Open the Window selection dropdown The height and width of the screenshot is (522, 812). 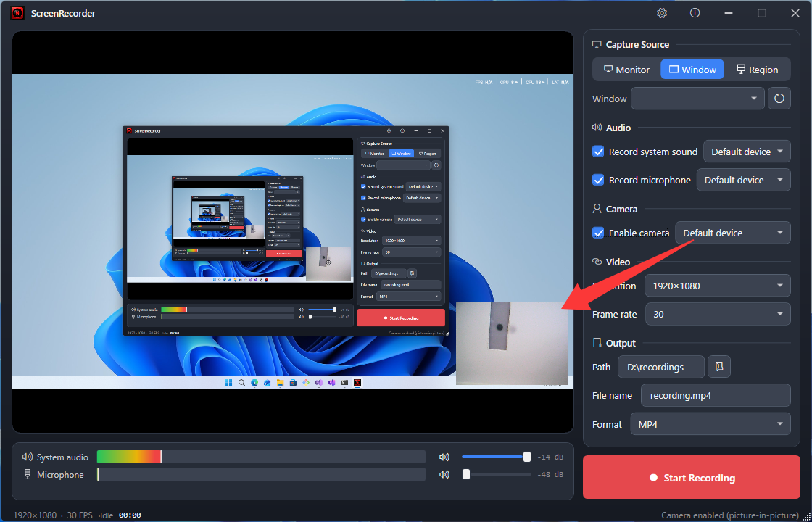[x=697, y=99]
